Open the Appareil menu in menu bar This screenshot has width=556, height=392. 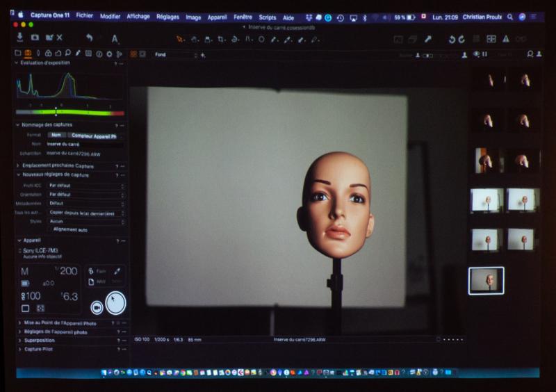pos(218,17)
